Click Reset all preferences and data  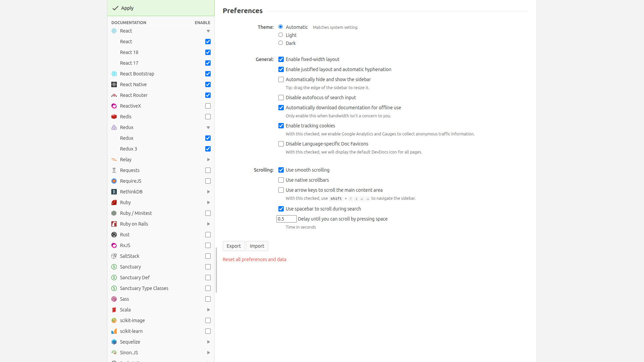click(x=254, y=259)
